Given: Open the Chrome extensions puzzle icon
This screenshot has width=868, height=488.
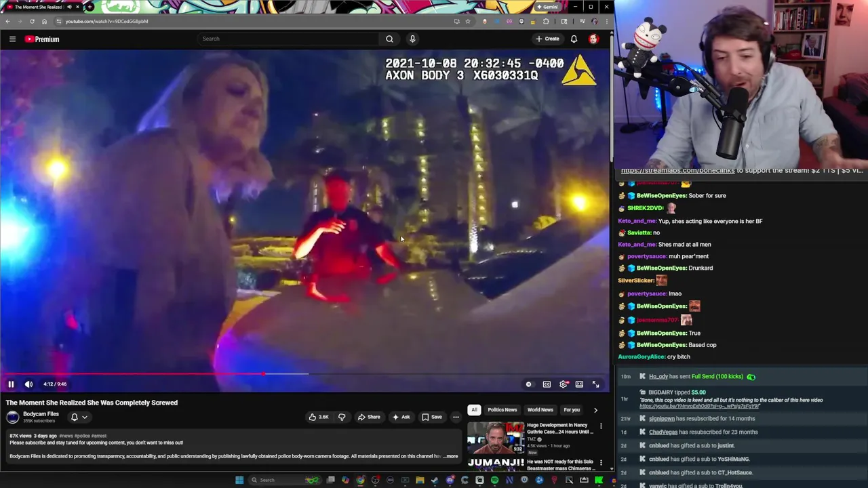Looking at the screenshot, I should [546, 21].
